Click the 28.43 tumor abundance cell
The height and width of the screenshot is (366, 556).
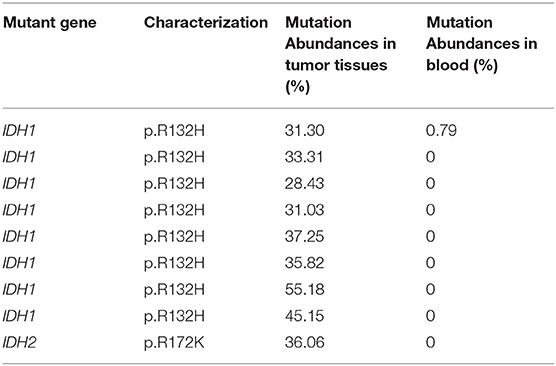pos(304,183)
